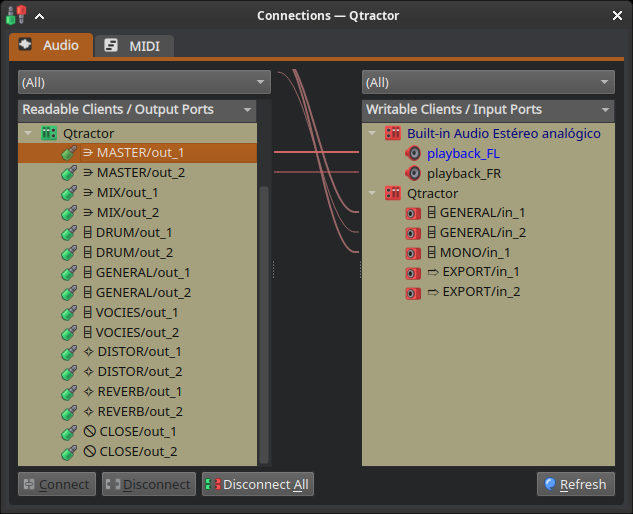Click the green plug icon beside MIX/out_1
This screenshot has width=633, height=514.
69,193
